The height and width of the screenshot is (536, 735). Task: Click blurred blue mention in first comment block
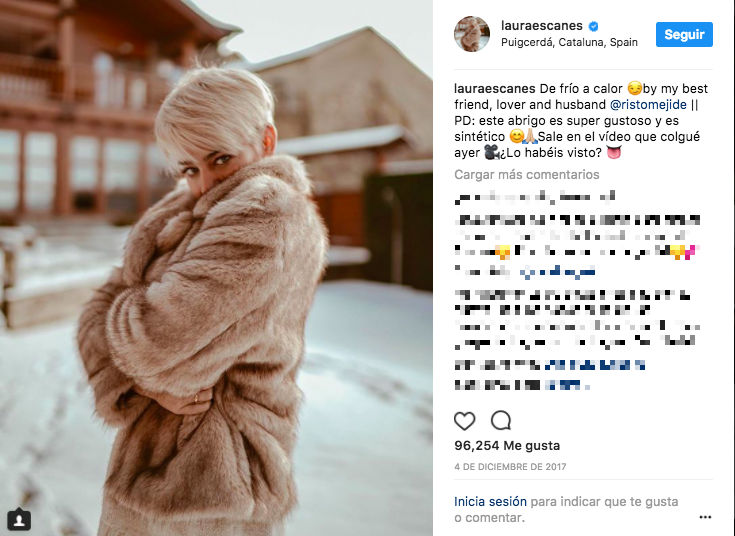[x=558, y=271]
